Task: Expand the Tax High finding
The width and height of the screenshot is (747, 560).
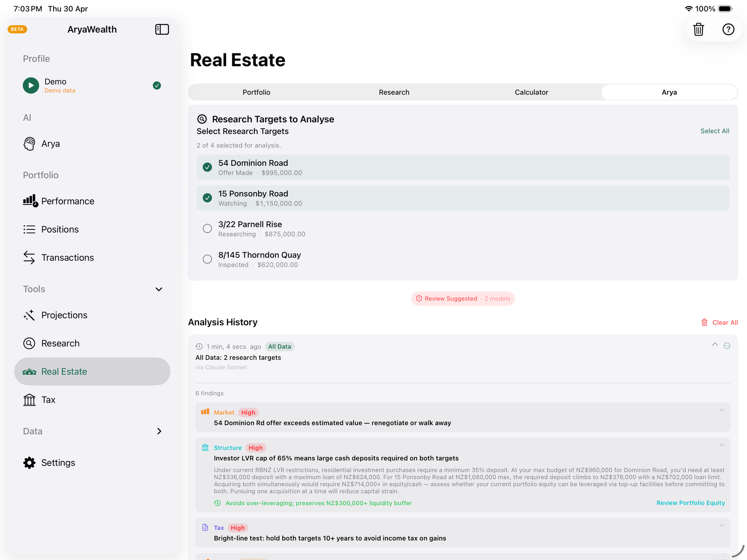Action: click(x=722, y=525)
